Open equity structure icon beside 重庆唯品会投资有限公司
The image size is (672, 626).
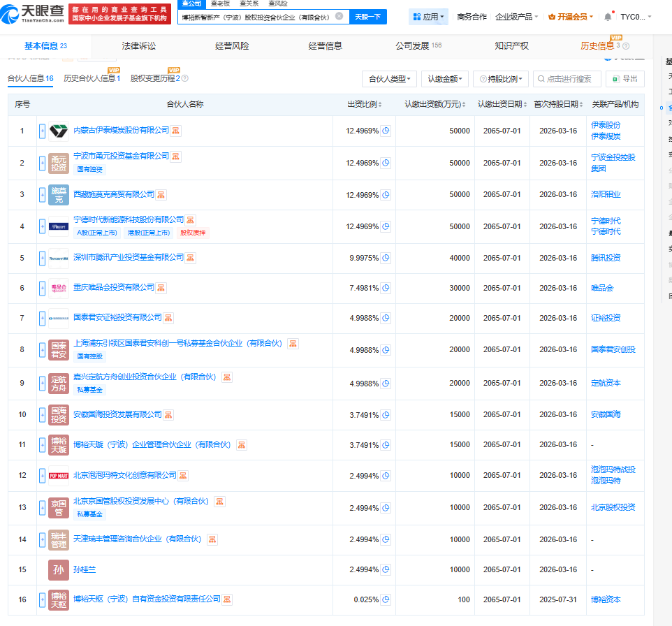tap(161, 288)
